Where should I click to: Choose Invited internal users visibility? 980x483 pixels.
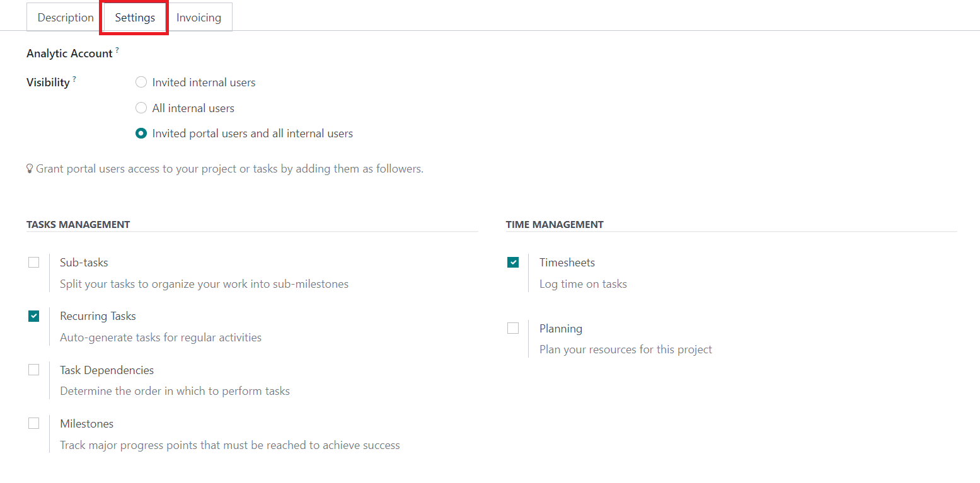141,82
